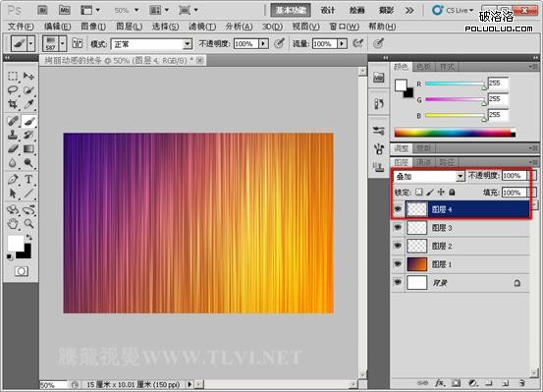
Task: Toggle lock position
Action: tap(441, 192)
